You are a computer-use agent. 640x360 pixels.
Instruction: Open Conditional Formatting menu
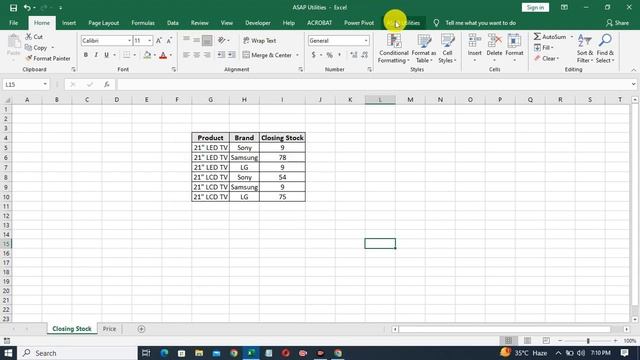click(393, 49)
